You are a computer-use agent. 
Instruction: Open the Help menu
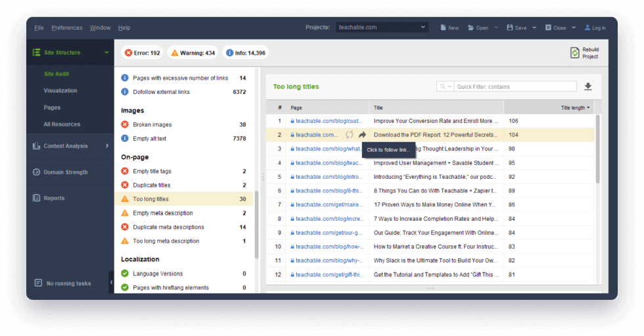pos(124,28)
